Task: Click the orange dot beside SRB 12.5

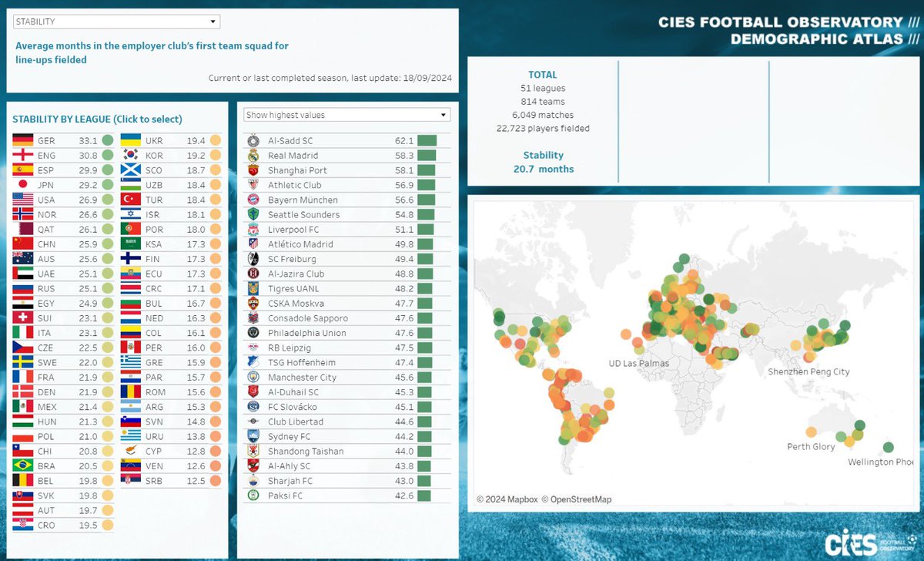Action: [x=215, y=481]
